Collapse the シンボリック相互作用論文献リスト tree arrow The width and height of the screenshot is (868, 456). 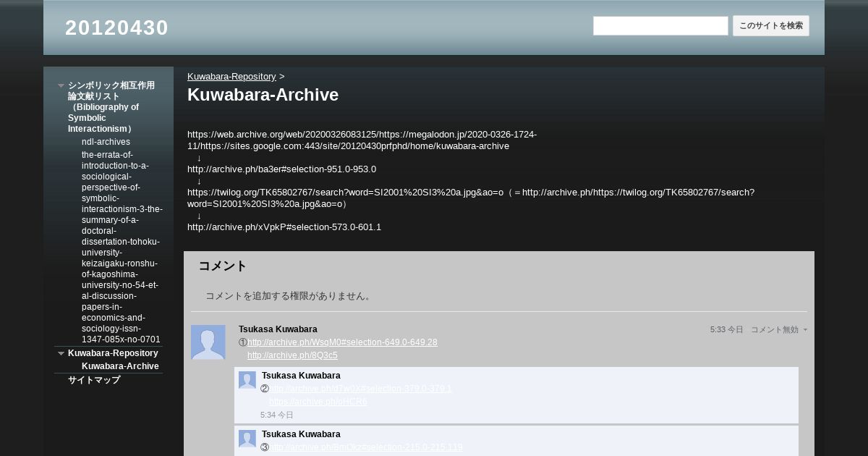pos(61,85)
